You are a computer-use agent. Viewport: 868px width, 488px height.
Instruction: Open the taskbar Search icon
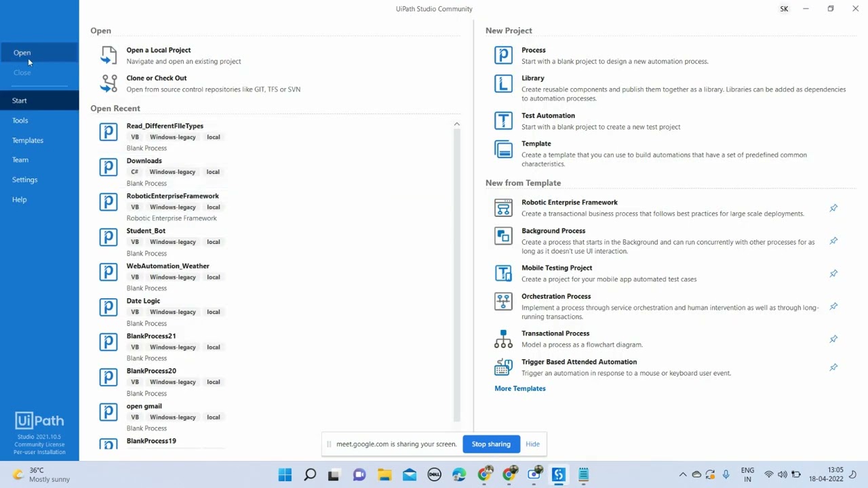tap(310, 474)
